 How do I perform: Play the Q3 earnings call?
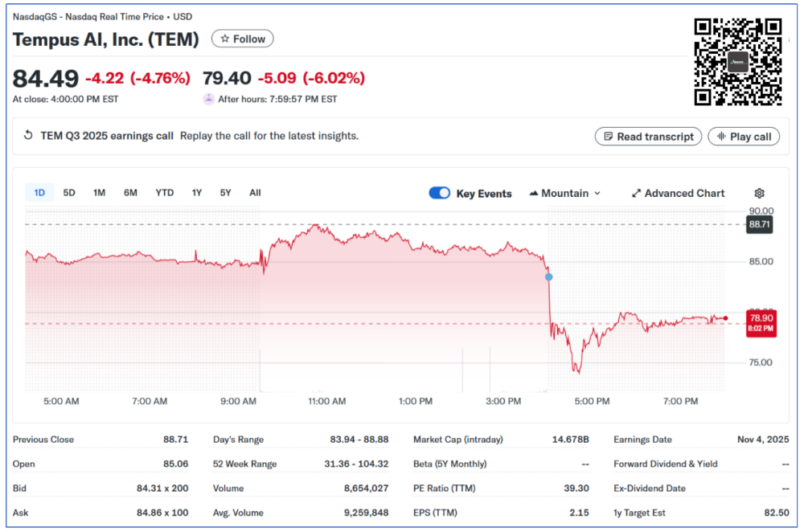(x=743, y=137)
